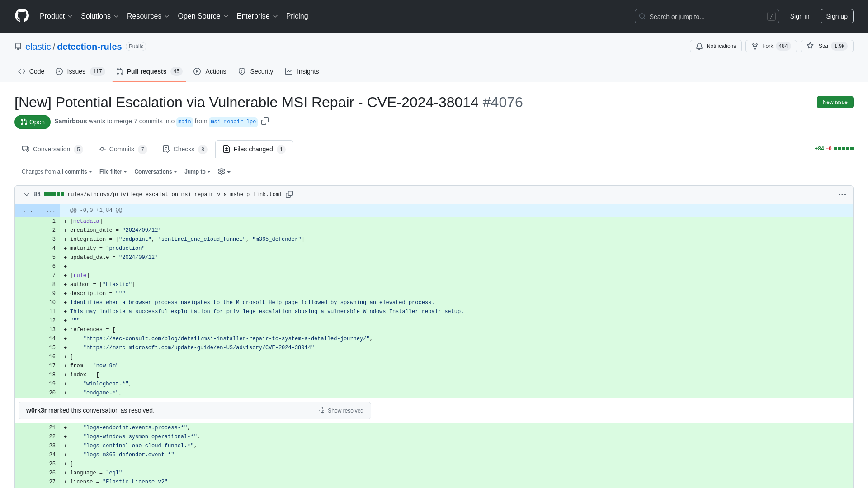This screenshot has height=488, width=868.
Task: Click the maturity = "production" line
Action: click(x=108, y=249)
